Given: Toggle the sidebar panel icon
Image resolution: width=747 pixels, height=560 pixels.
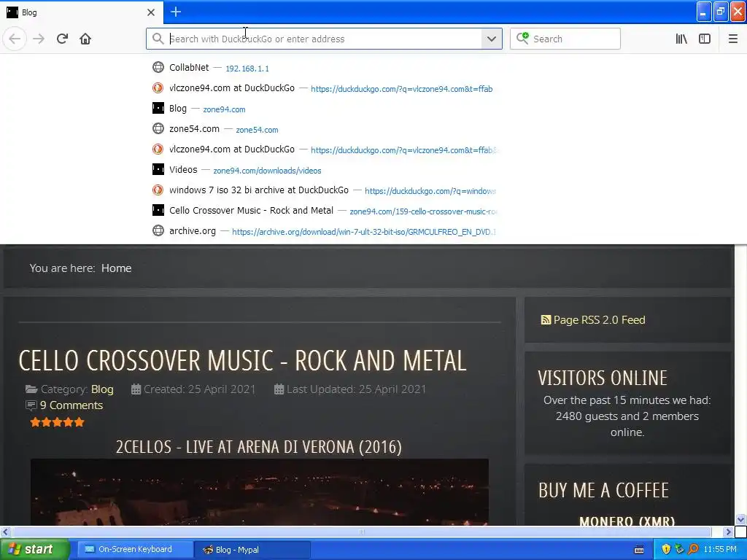Looking at the screenshot, I should click(705, 39).
